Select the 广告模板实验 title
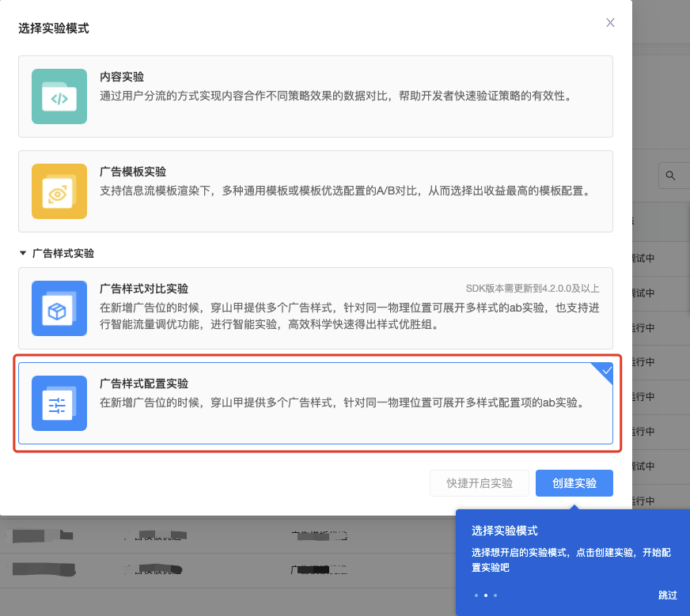The height and width of the screenshot is (616, 690). [x=133, y=172]
